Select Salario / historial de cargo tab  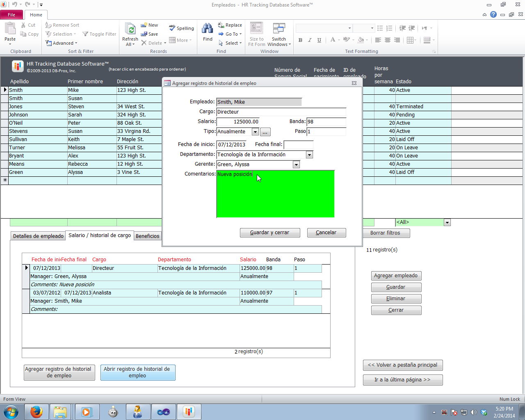coord(100,235)
